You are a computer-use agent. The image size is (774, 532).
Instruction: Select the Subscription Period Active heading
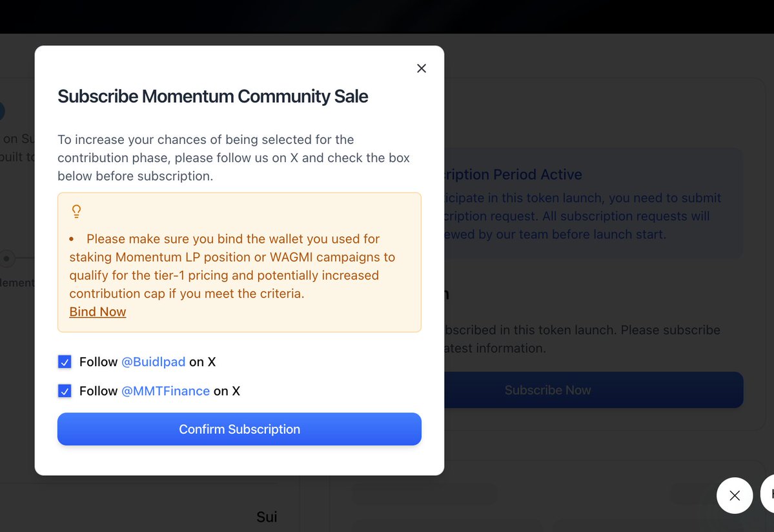point(513,174)
